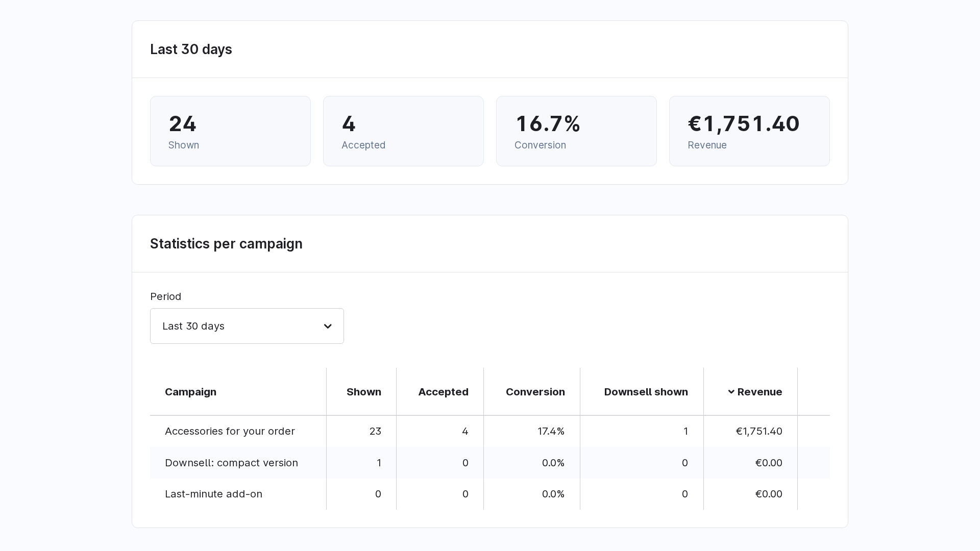Click the 4 Accepted summary card

click(403, 131)
